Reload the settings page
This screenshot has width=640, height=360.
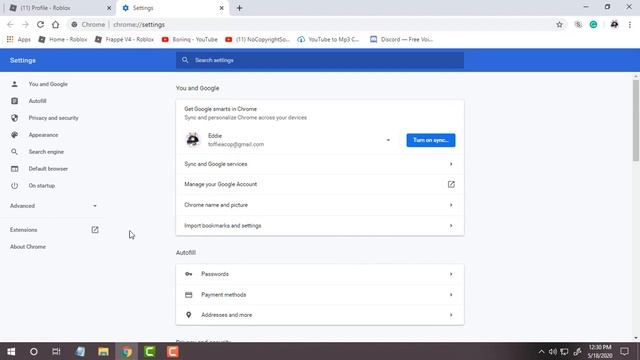(40, 24)
